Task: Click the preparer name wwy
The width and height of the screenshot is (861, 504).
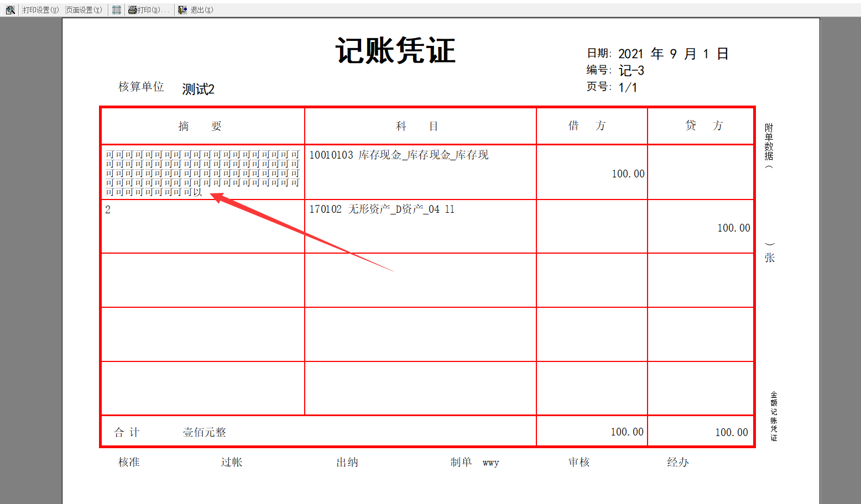Action: [x=490, y=463]
